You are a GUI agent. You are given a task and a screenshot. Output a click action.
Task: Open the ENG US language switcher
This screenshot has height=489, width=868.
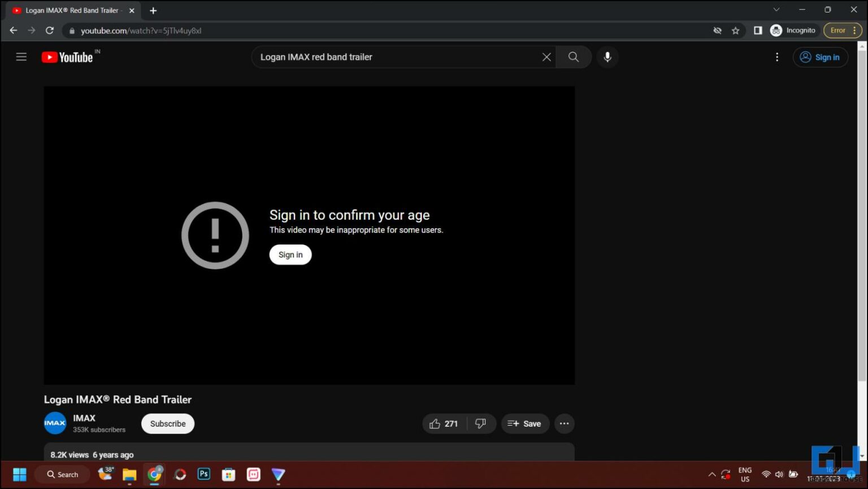pos(745,474)
